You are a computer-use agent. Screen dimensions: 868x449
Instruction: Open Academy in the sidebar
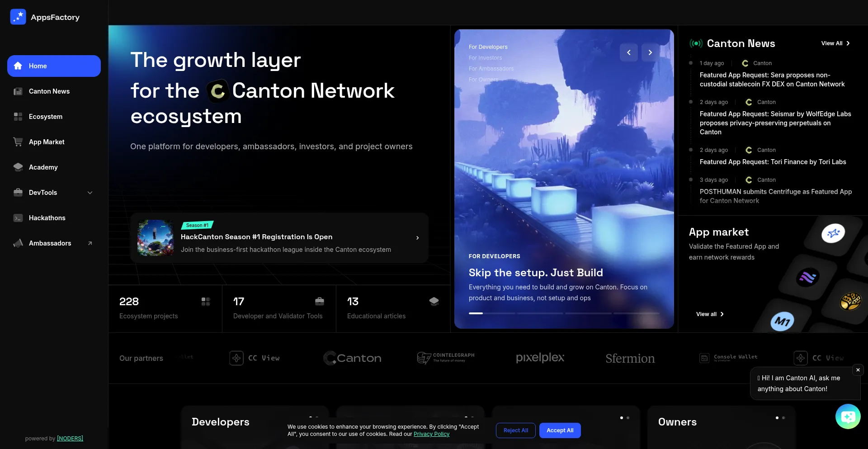54,167
